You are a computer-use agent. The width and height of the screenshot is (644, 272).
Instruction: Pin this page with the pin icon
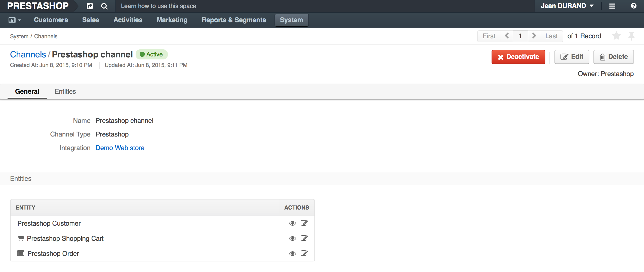click(x=631, y=36)
